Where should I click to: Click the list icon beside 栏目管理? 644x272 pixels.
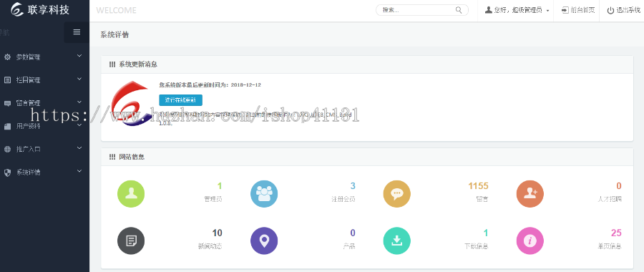7,80
